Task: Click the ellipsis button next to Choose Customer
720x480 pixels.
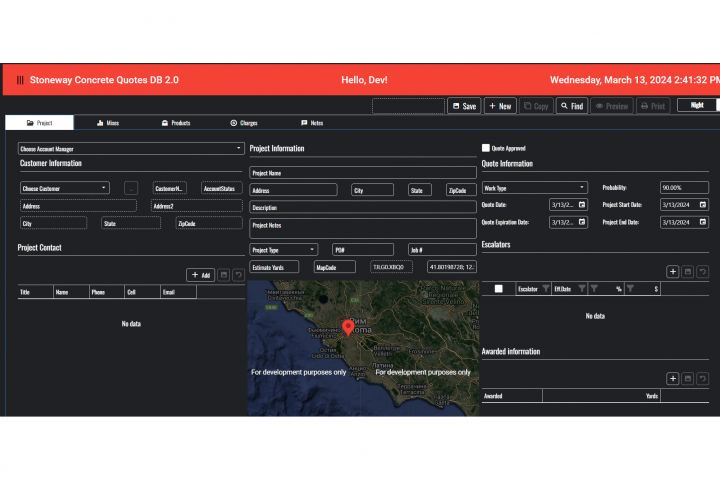Action: click(131, 188)
